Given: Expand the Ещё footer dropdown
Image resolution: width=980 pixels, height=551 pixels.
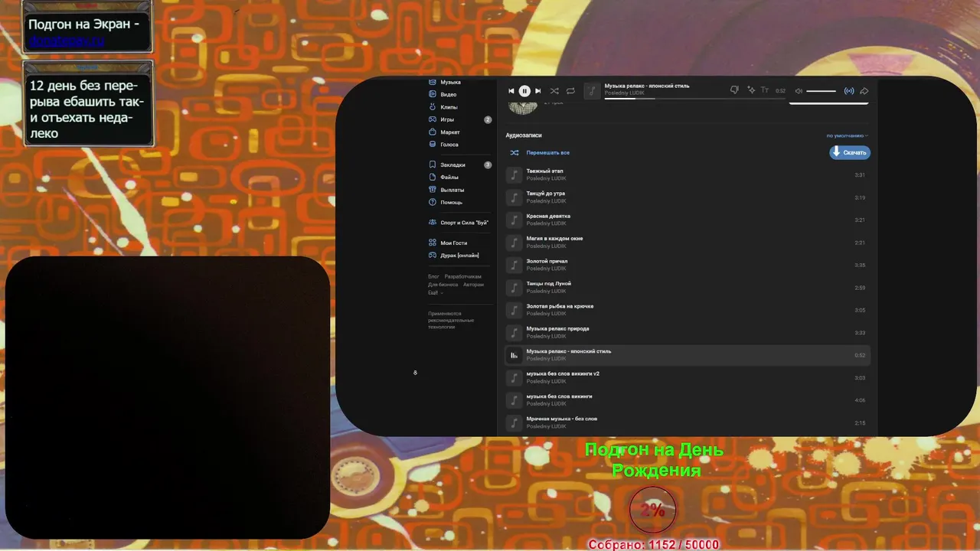Looking at the screenshot, I should click(x=435, y=292).
